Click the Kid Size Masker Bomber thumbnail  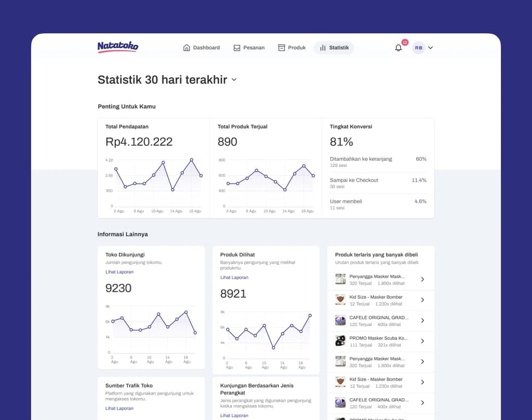coord(340,300)
